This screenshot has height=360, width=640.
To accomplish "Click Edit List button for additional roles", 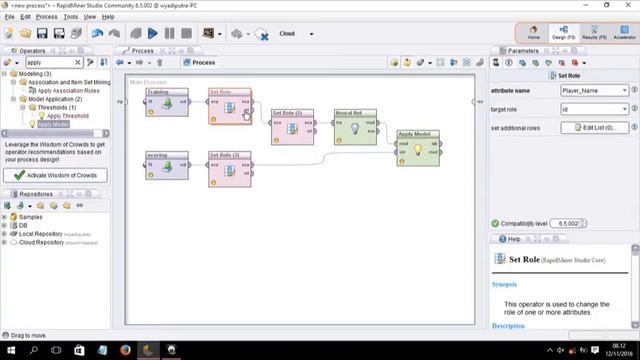I will [x=595, y=128].
